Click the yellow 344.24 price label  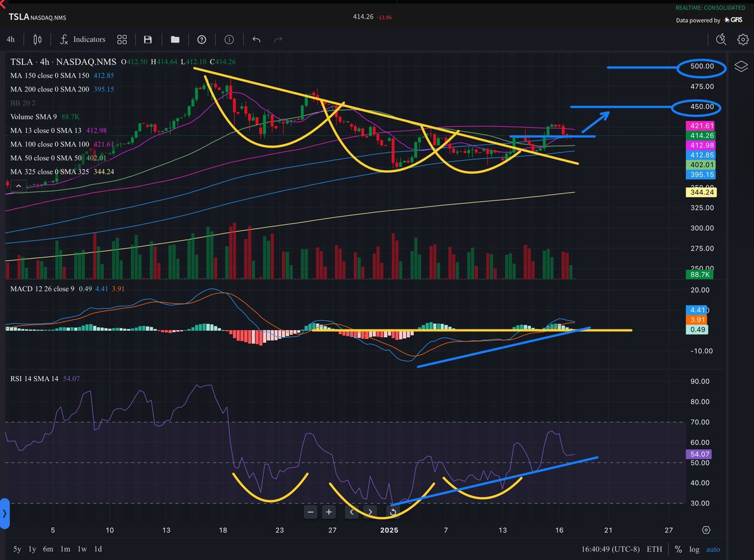[701, 193]
